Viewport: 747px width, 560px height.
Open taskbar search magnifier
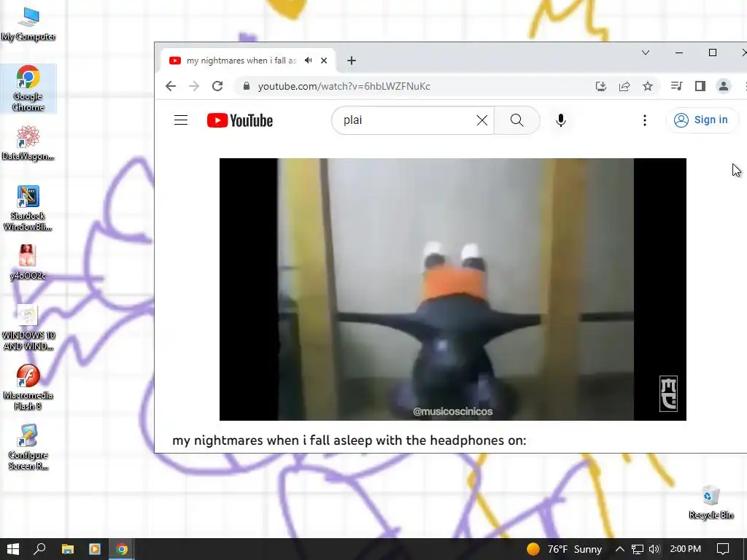point(39,549)
